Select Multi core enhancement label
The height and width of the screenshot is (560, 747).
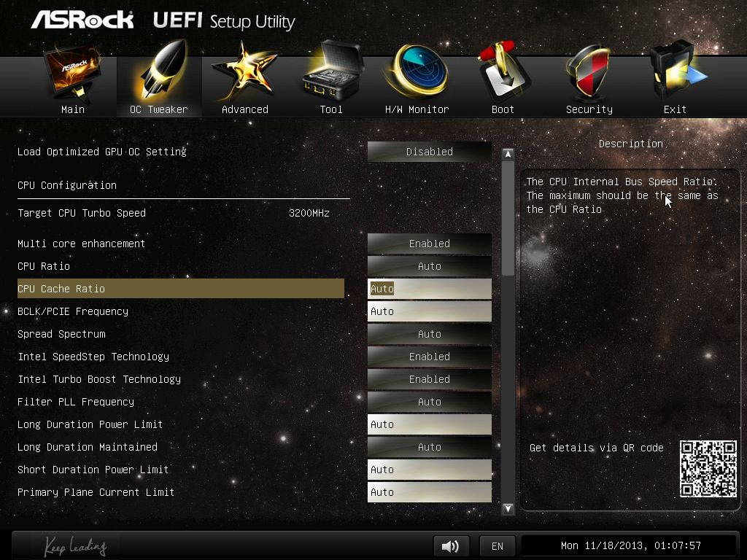[81, 244]
